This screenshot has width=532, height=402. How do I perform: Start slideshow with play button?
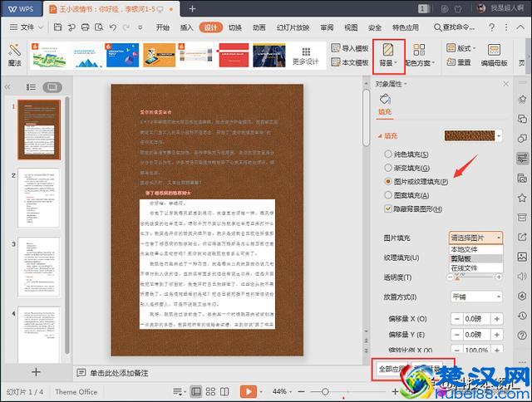(249, 391)
